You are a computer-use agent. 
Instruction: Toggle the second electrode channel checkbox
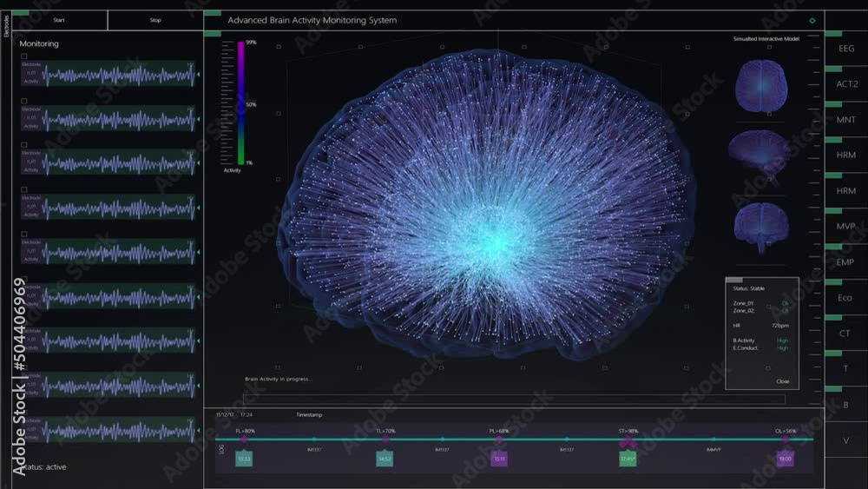[x=23, y=102]
